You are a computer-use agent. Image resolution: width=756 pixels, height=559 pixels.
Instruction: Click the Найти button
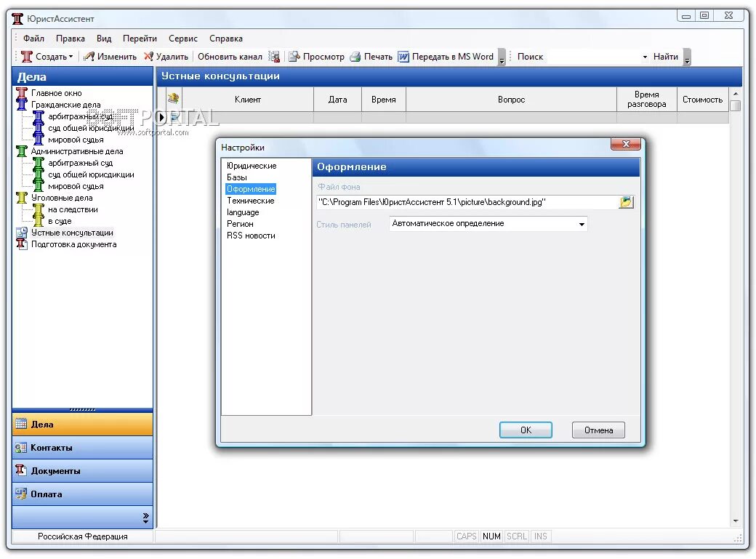(x=665, y=57)
